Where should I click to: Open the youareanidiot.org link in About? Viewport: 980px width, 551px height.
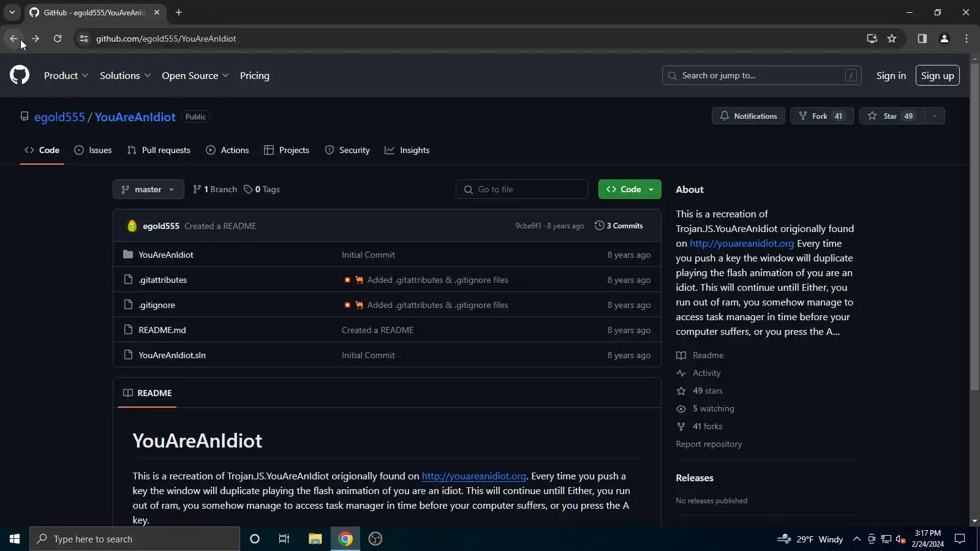click(x=742, y=243)
